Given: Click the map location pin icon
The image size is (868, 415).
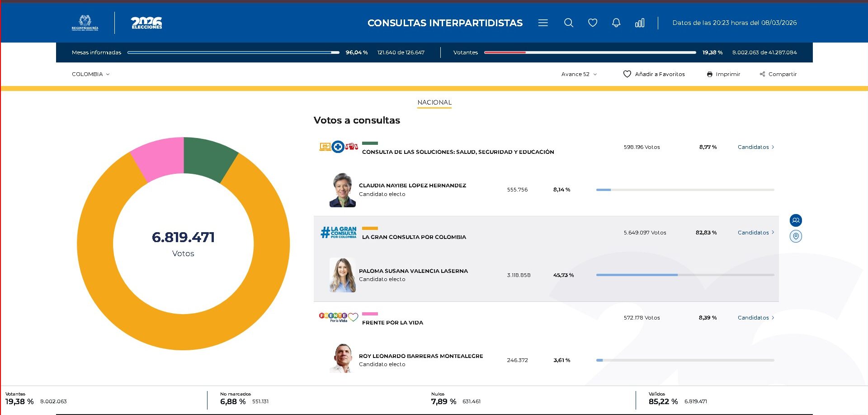Looking at the screenshot, I should tap(796, 236).
